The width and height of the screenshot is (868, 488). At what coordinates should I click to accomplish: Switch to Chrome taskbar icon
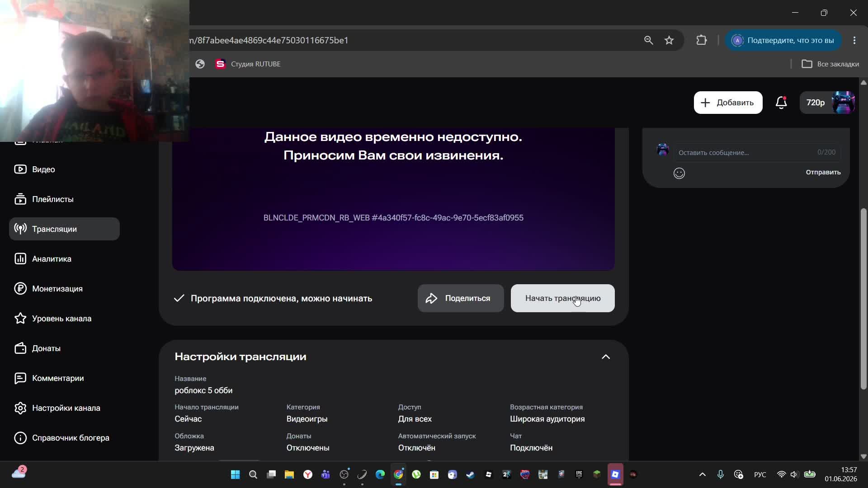398,474
